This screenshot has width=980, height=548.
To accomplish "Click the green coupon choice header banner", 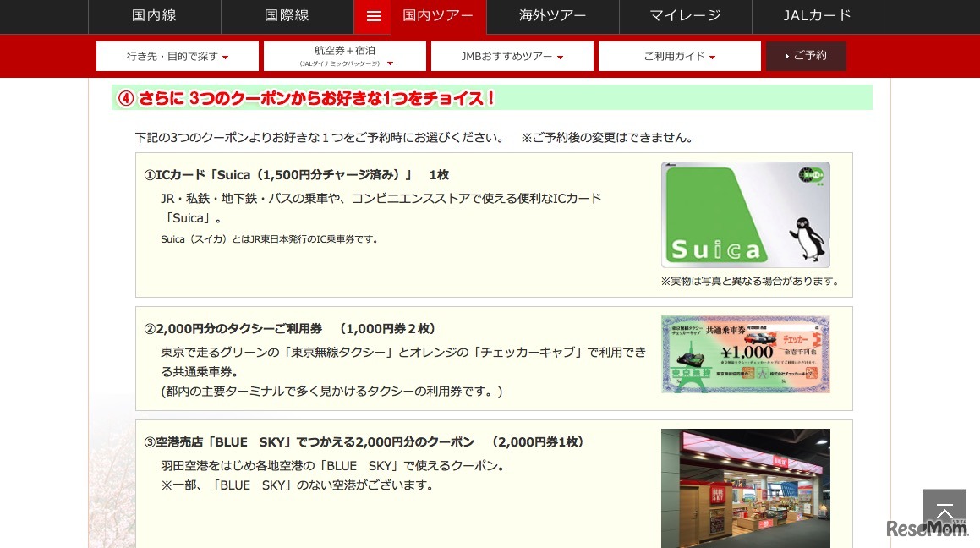I will [x=491, y=96].
